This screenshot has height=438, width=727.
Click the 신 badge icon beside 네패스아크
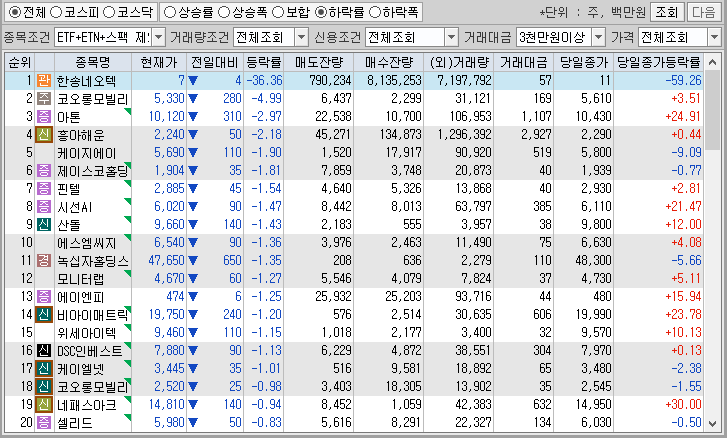click(44, 405)
